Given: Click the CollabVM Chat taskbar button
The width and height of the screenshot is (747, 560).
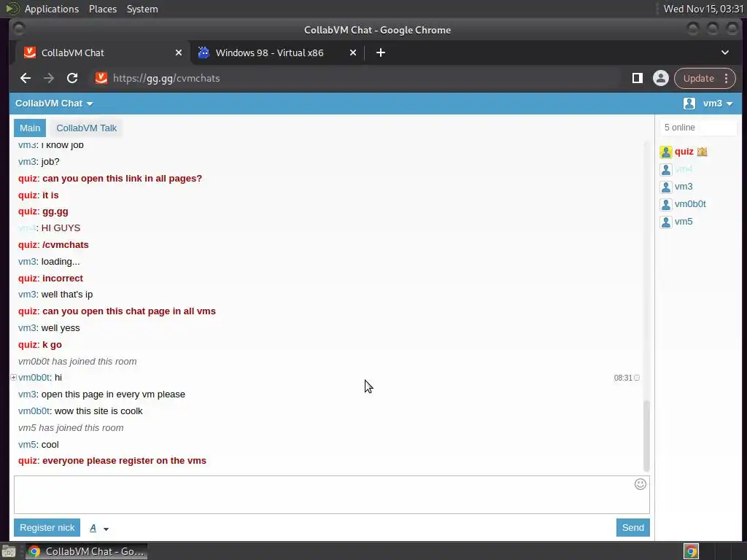Looking at the screenshot, I should point(86,551).
